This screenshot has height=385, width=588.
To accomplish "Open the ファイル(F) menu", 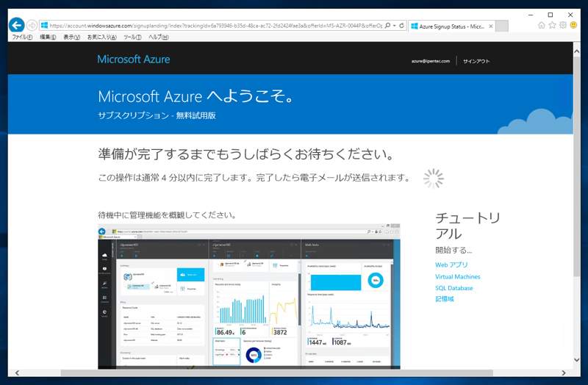I will click(22, 37).
